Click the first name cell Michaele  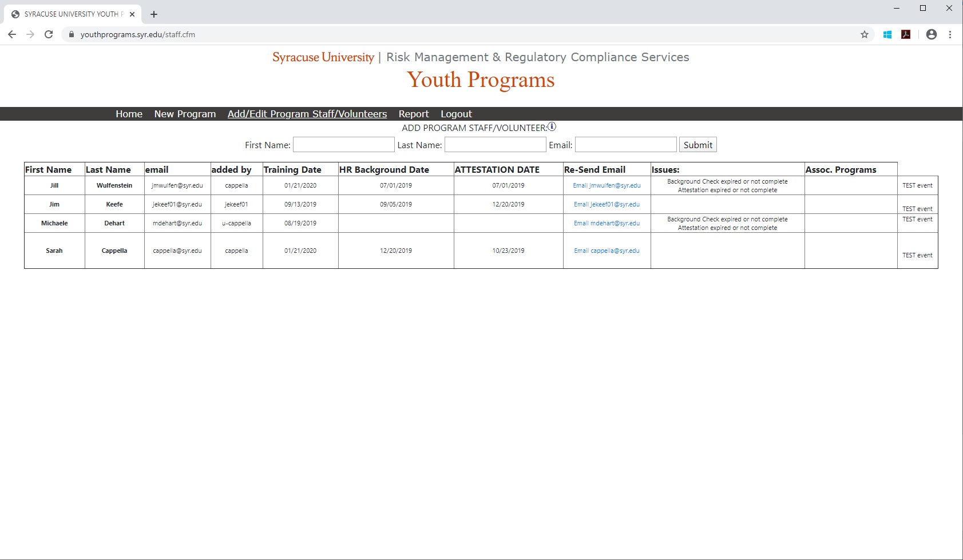click(x=54, y=223)
